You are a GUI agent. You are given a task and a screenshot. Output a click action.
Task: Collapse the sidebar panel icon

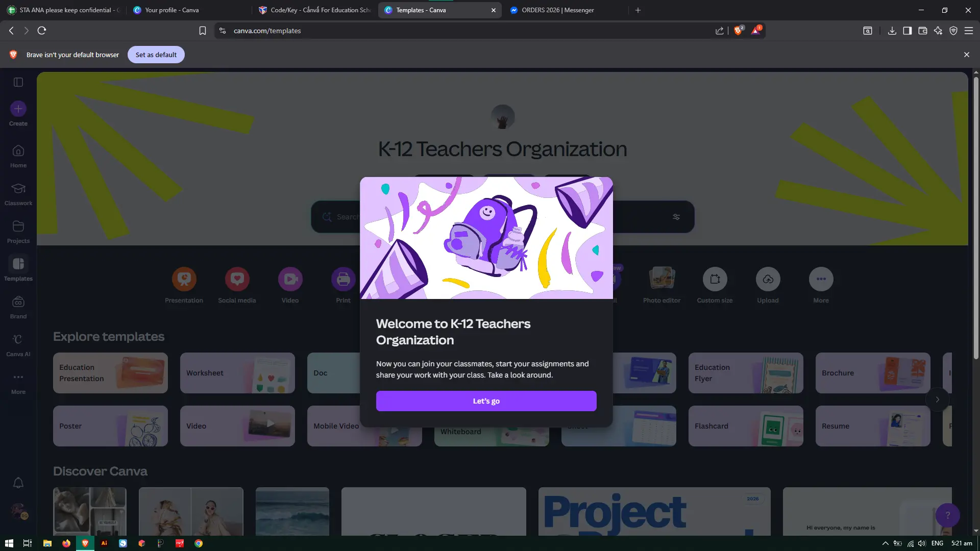coord(18,82)
